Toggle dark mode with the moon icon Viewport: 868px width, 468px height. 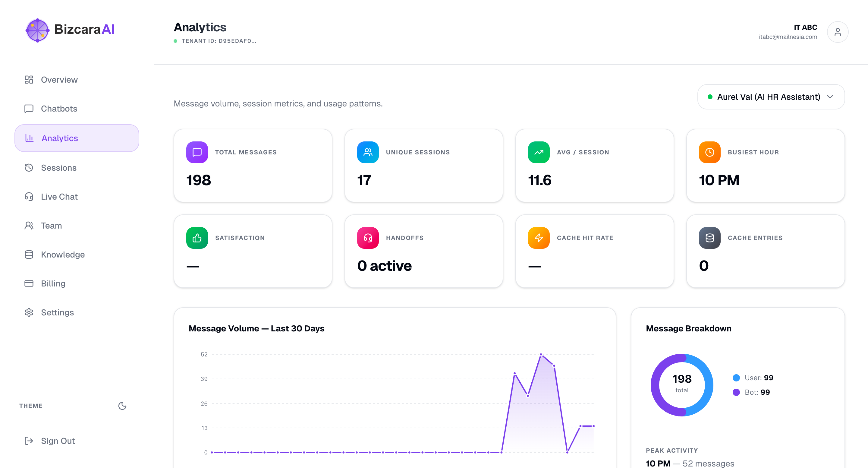pyautogui.click(x=122, y=406)
